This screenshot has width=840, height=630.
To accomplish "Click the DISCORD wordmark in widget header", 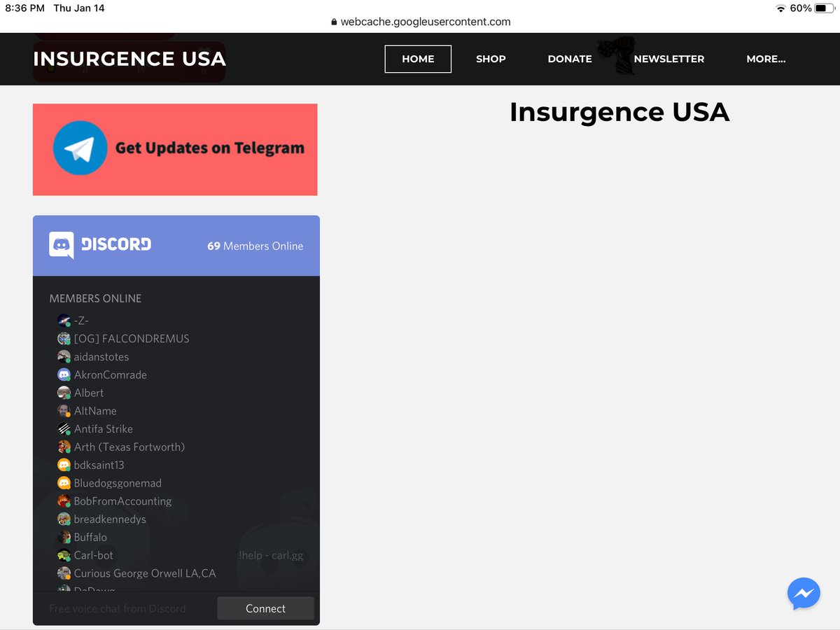I will pyautogui.click(x=116, y=244).
